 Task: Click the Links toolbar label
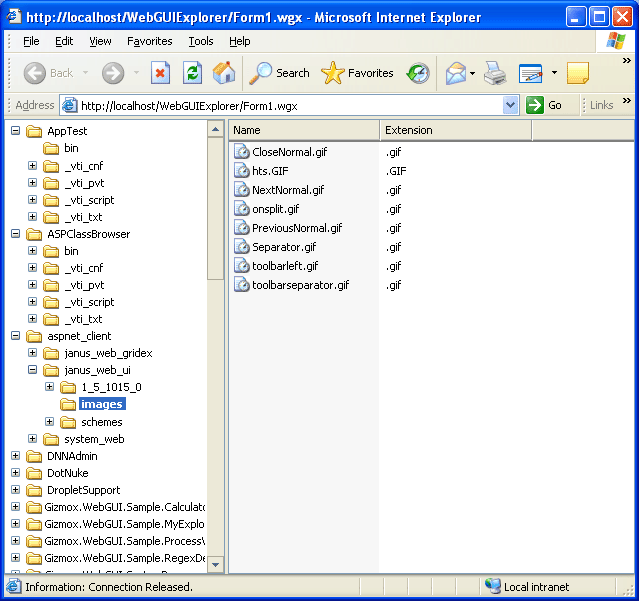[x=601, y=105]
